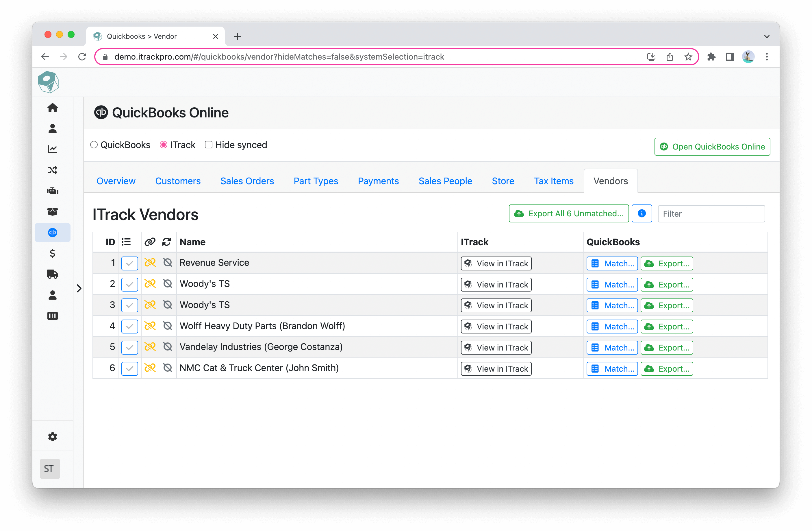Click the no-sync icon for Wolff Heavy Duty Parts
The width and height of the screenshot is (812, 531).
tap(168, 326)
